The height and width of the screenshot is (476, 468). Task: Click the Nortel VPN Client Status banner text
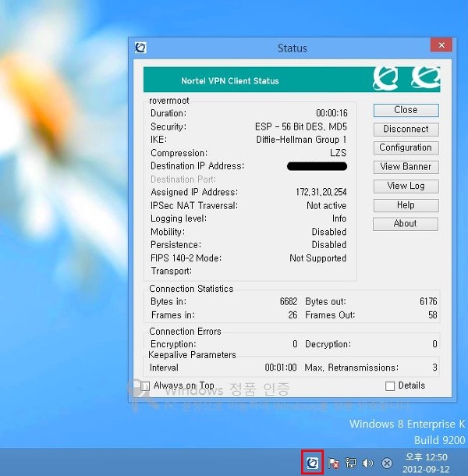pos(230,80)
